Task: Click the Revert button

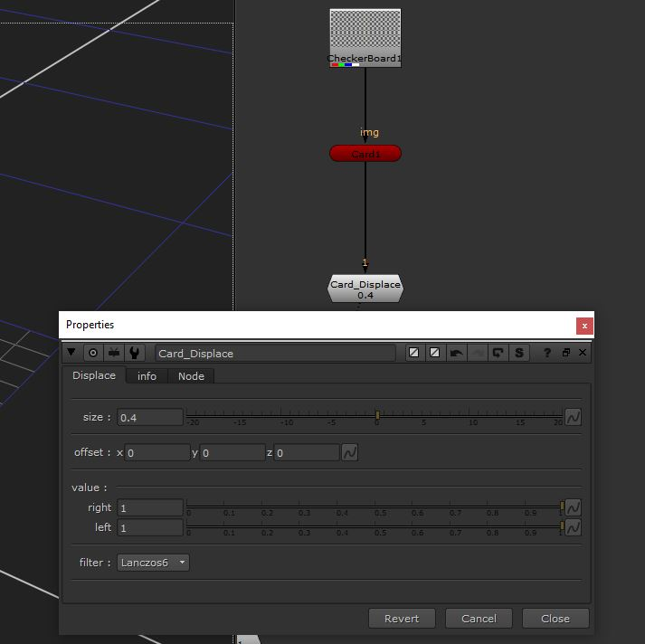Action: (402, 619)
